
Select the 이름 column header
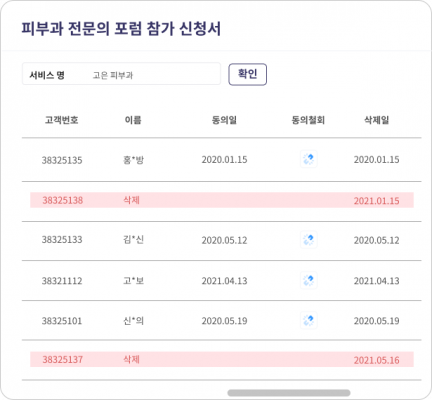tap(133, 120)
